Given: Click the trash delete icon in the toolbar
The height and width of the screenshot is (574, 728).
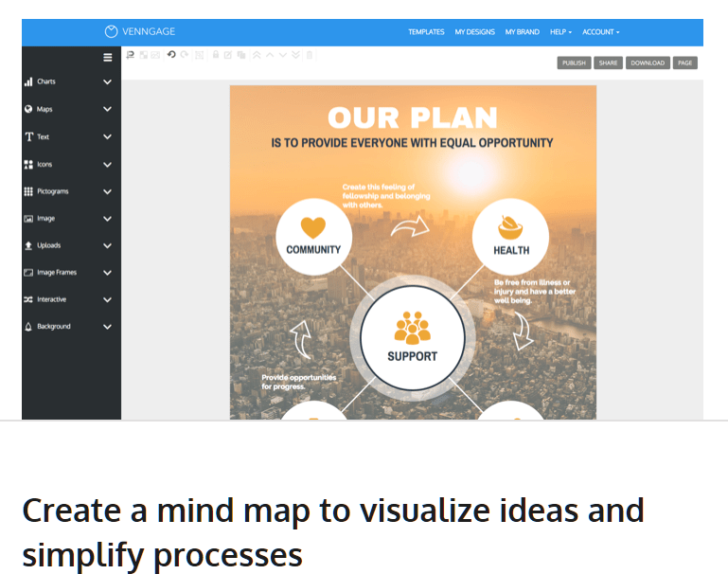Looking at the screenshot, I should coord(309,55).
